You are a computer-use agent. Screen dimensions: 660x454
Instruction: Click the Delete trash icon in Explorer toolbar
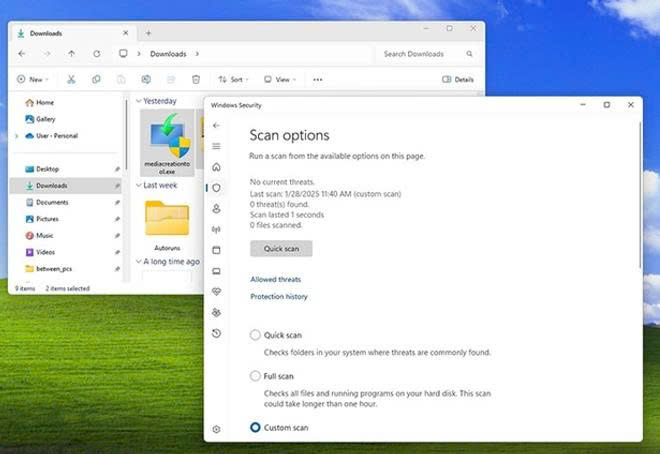[x=196, y=79]
